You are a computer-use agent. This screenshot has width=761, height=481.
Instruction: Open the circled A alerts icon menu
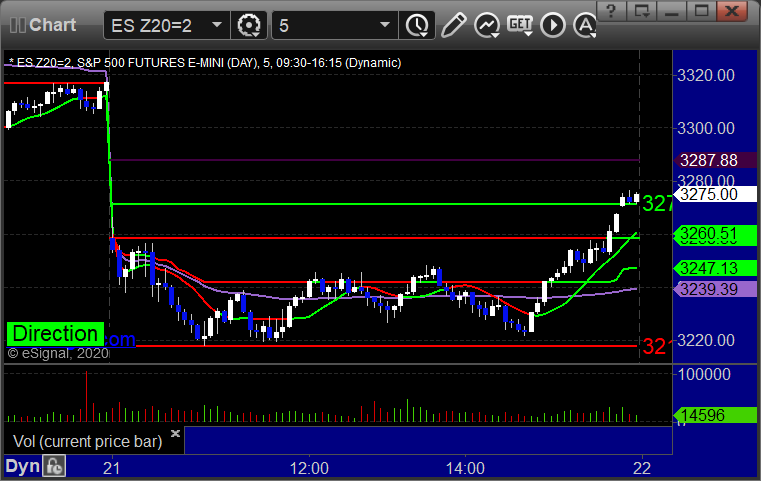[x=585, y=25]
